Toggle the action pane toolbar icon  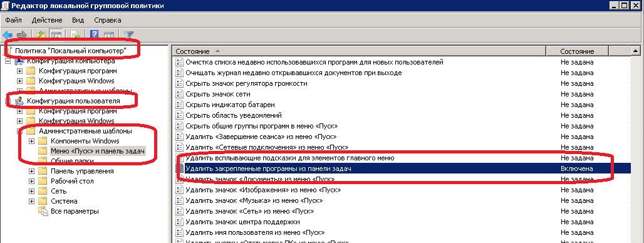(109, 35)
